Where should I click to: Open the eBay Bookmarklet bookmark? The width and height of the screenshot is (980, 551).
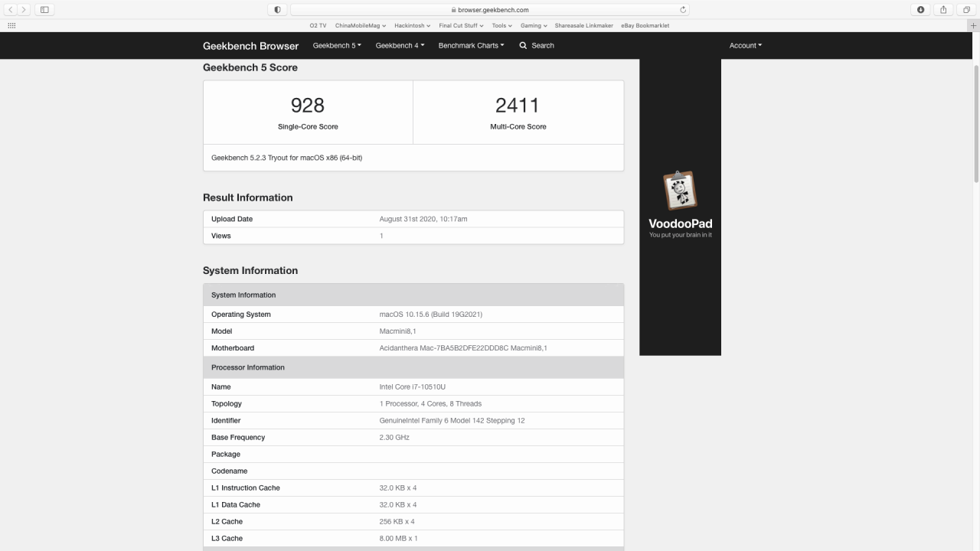645,25
